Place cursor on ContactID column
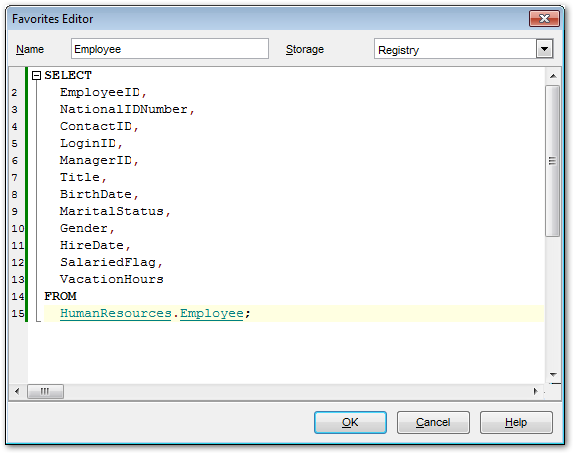574x454 pixels. [x=96, y=126]
